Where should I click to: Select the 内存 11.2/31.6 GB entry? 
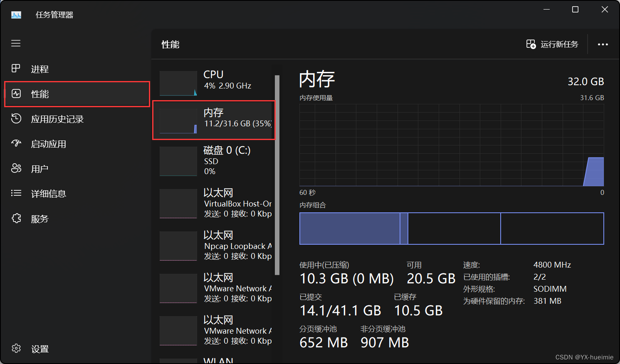click(x=214, y=121)
